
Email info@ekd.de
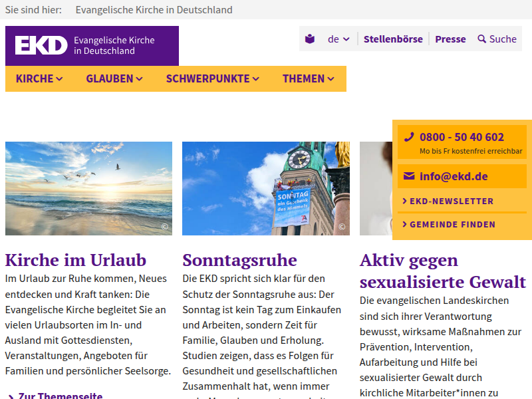[x=454, y=176]
